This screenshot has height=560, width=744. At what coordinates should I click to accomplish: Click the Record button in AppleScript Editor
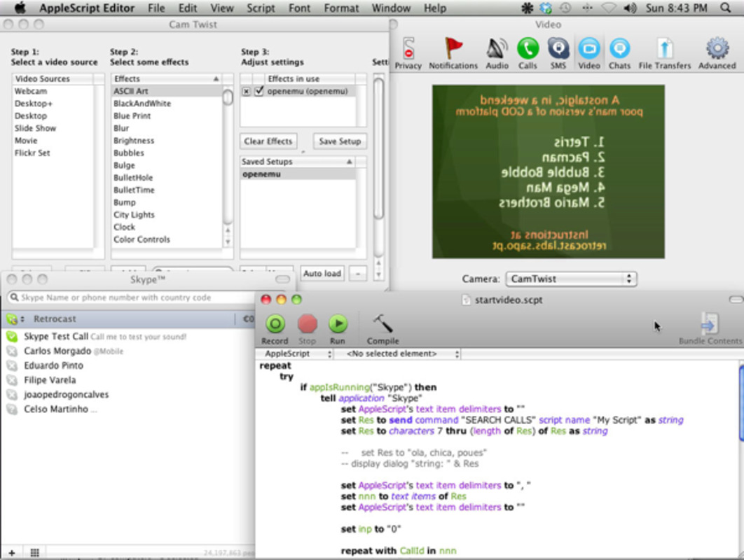[x=275, y=325]
